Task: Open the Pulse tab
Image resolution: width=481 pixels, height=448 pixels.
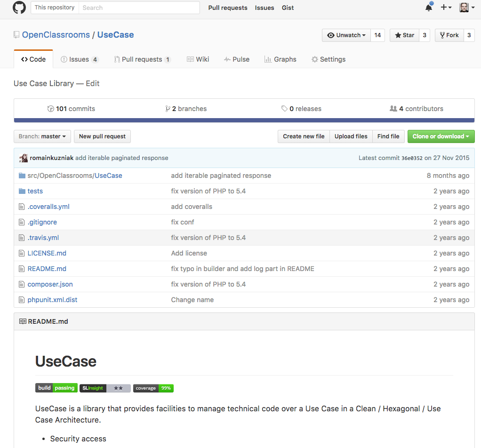Action: click(x=237, y=59)
